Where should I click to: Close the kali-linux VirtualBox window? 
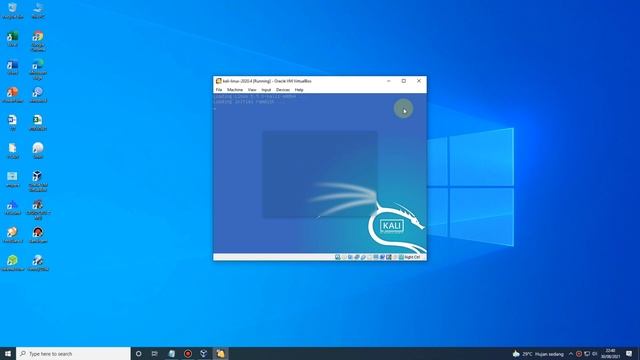(419, 81)
